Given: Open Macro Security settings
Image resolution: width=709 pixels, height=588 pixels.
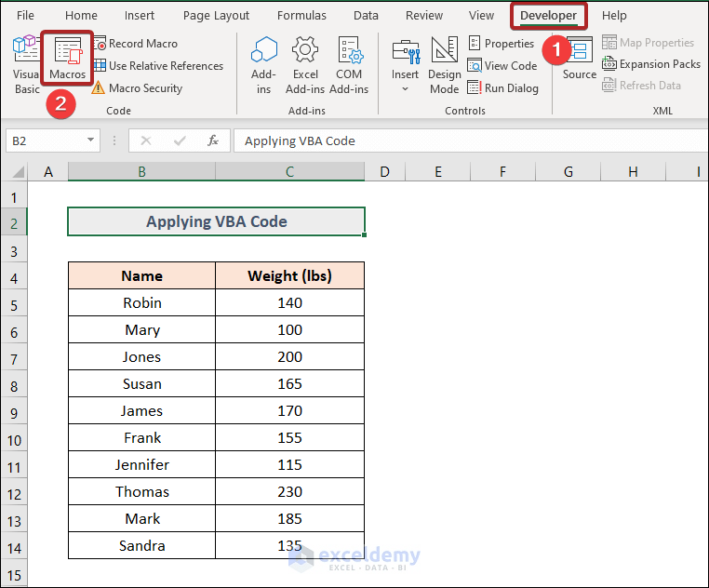Looking at the screenshot, I should click(138, 87).
